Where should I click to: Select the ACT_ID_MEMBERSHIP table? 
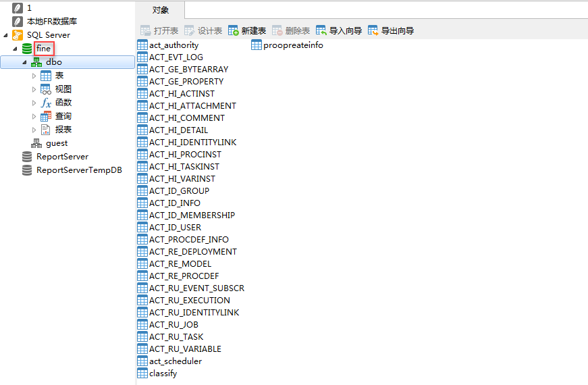click(192, 215)
